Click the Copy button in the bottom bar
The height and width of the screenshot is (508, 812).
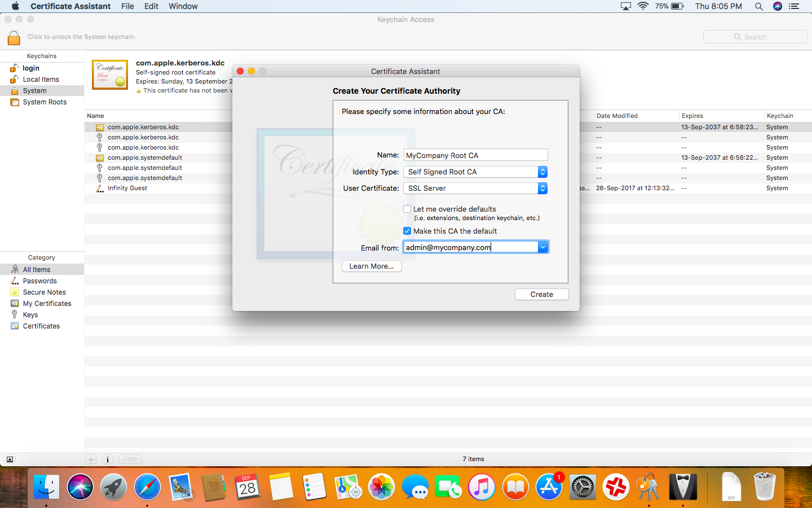[x=130, y=459]
